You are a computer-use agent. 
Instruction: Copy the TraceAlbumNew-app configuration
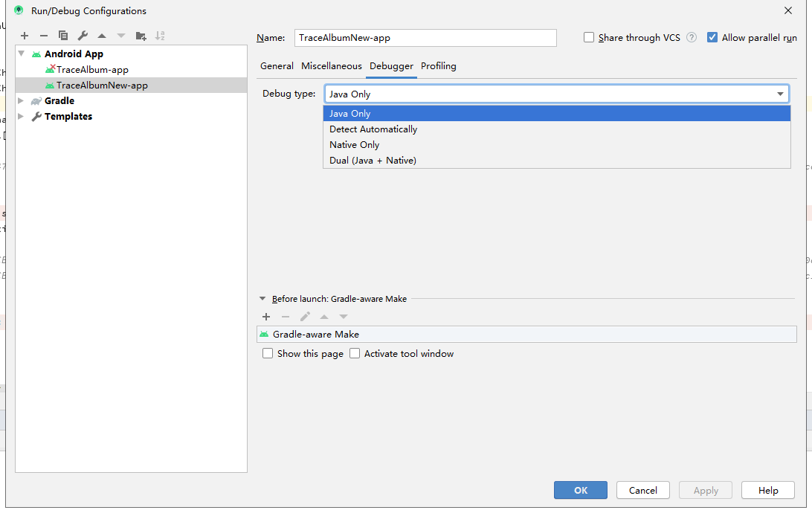coord(63,35)
